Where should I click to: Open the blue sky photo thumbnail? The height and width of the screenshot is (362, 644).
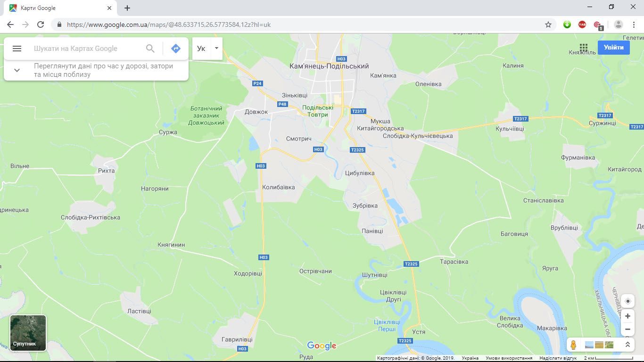tap(589, 345)
